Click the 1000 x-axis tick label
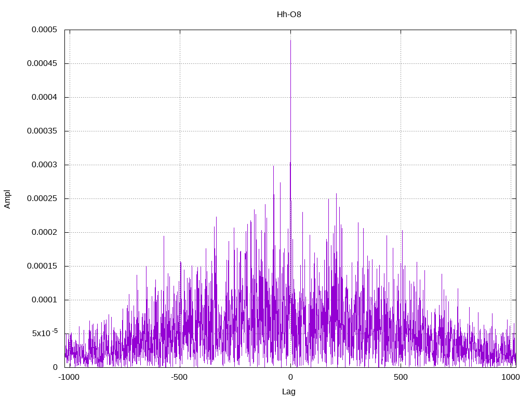Image resolution: width=532 pixels, height=399 pixels. click(x=511, y=377)
